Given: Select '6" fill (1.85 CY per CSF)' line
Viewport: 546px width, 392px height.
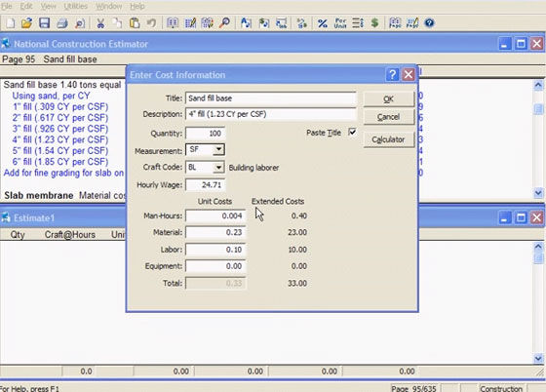Looking at the screenshot, I should 60,162.
